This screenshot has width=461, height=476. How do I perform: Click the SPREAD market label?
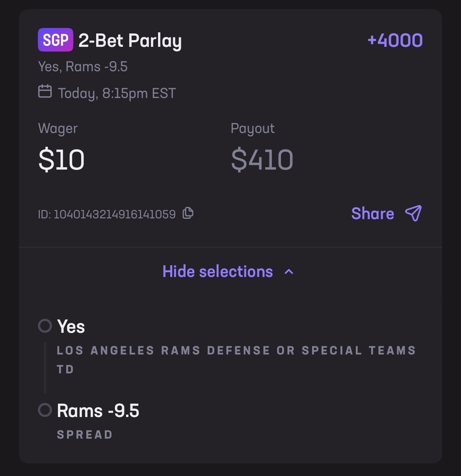pyautogui.click(x=85, y=435)
